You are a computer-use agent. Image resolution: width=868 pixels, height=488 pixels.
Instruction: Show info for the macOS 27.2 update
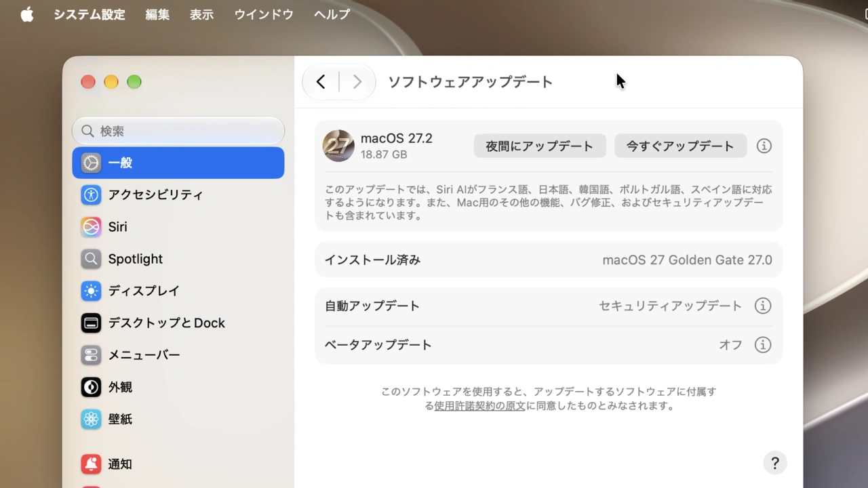click(764, 146)
